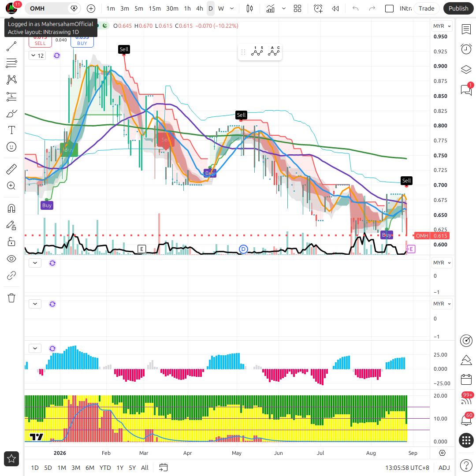
Task: Select the YTD date range
Action: tap(105, 468)
